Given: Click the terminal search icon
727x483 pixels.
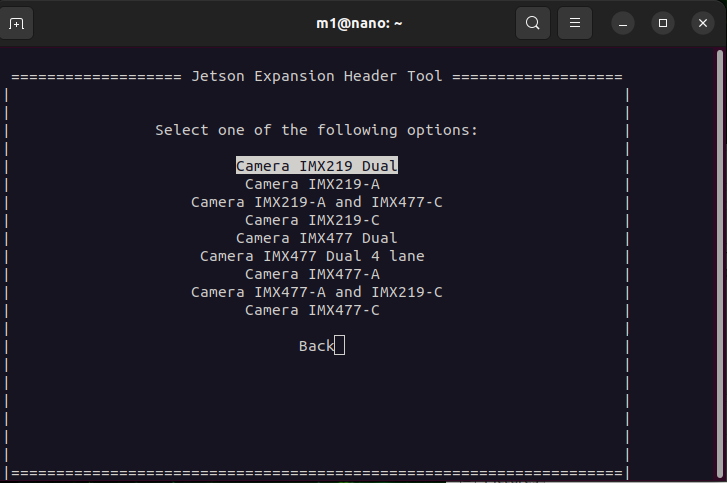Looking at the screenshot, I should pos(533,22).
